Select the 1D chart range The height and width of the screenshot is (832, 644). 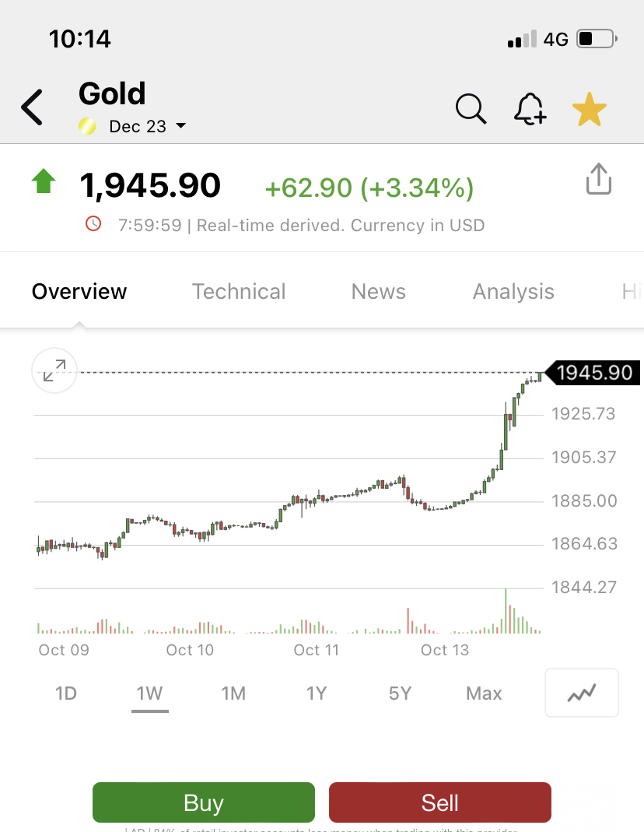[66, 693]
